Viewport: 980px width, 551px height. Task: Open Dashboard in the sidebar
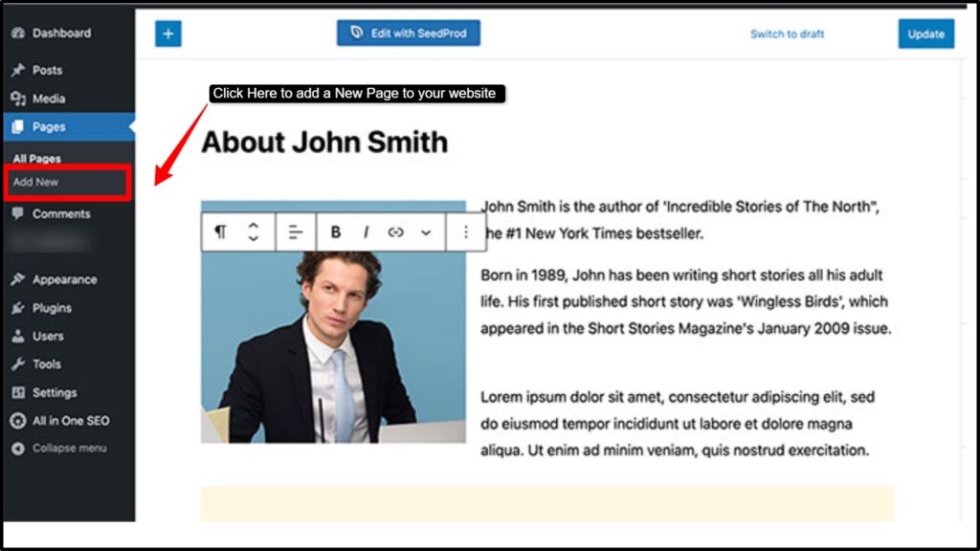point(61,33)
